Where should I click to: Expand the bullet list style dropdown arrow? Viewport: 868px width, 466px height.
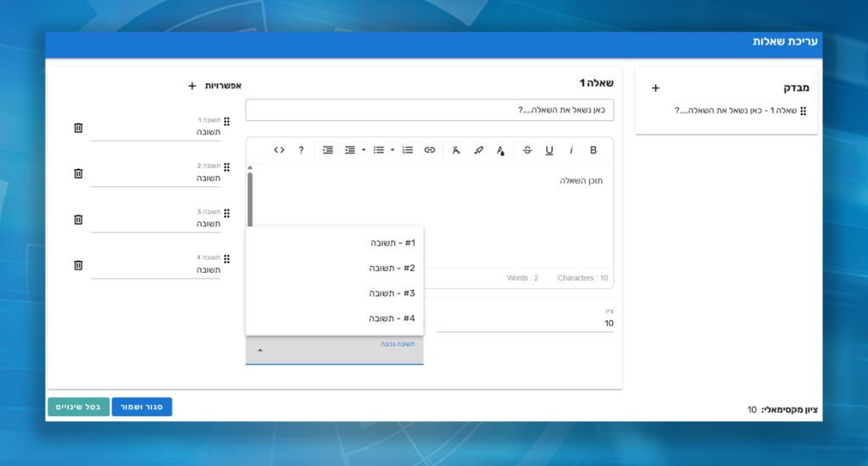pos(392,150)
